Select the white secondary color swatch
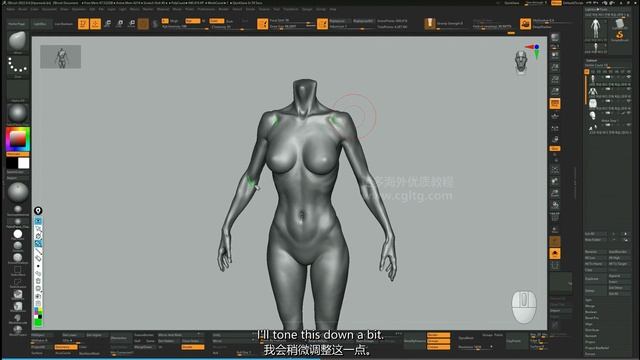 (x=24, y=163)
